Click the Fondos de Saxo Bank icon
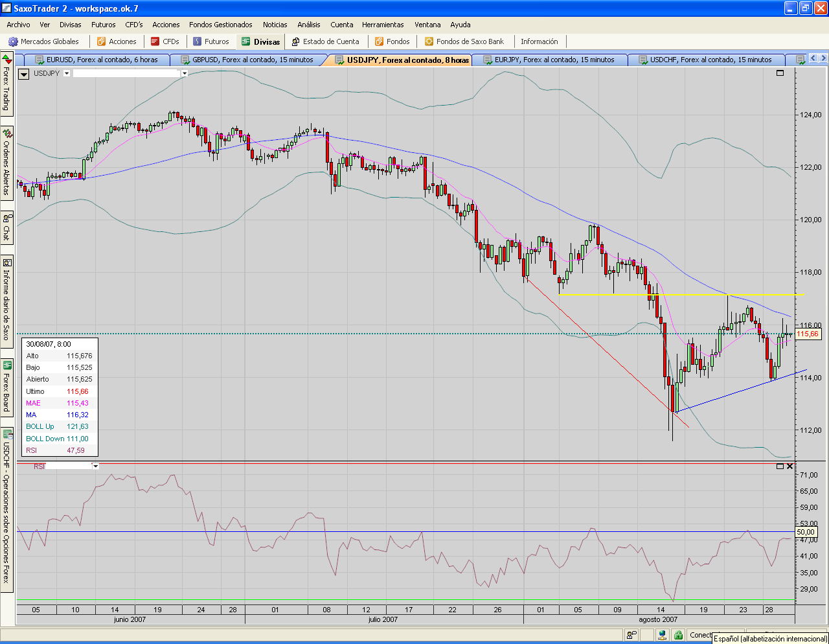Image resolution: width=829 pixels, height=644 pixels. (x=429, y=41)
